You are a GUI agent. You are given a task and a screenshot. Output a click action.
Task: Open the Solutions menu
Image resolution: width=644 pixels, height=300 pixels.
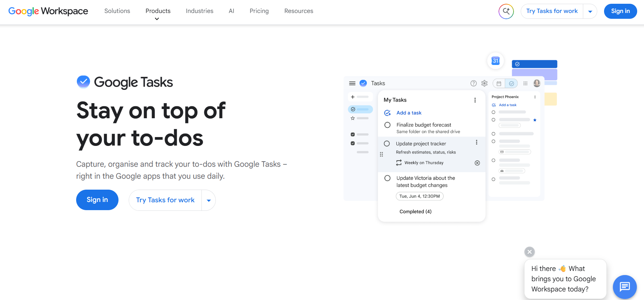pyautogui.click(x=117, y=11)
